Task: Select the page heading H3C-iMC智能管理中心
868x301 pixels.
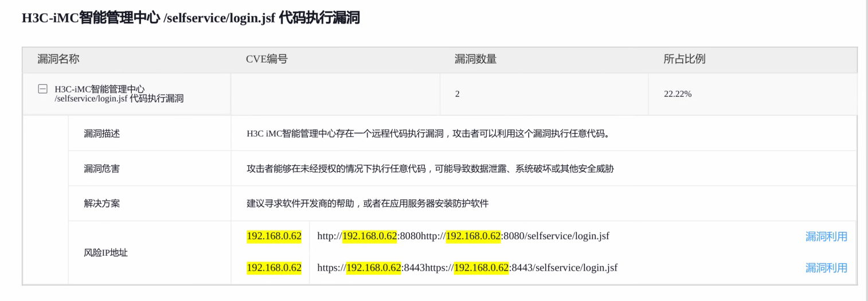Action: click(x=191, y=18)
